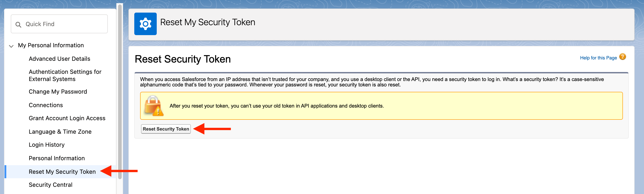Click the orange help question mark icon
Image resolution: width=644 pixels, height=194 pixels.
tap(622, 57)
